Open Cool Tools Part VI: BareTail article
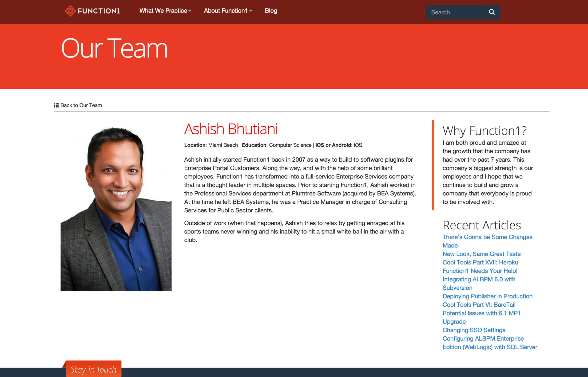 click(479, 305)
